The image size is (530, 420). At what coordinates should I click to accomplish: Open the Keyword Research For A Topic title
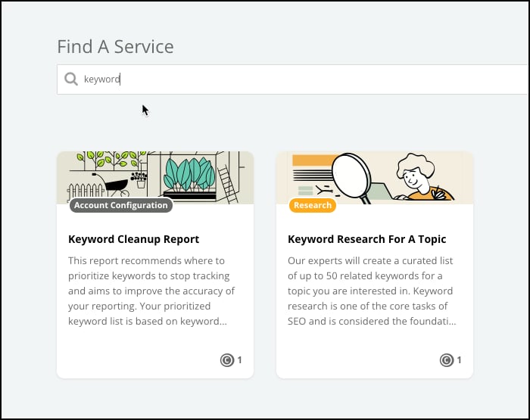point(366,239)
